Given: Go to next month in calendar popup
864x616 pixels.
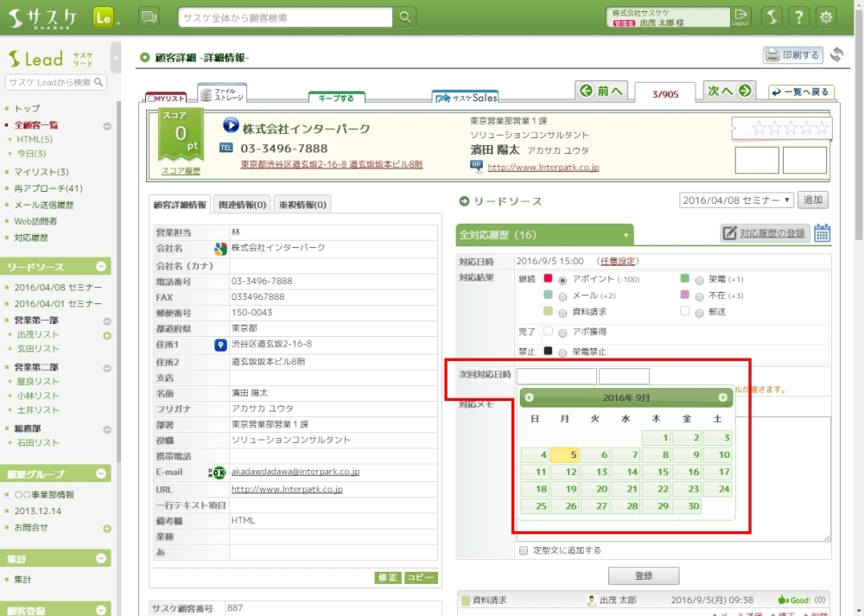Looking at the screenshot, I should [x=722, y=397].
